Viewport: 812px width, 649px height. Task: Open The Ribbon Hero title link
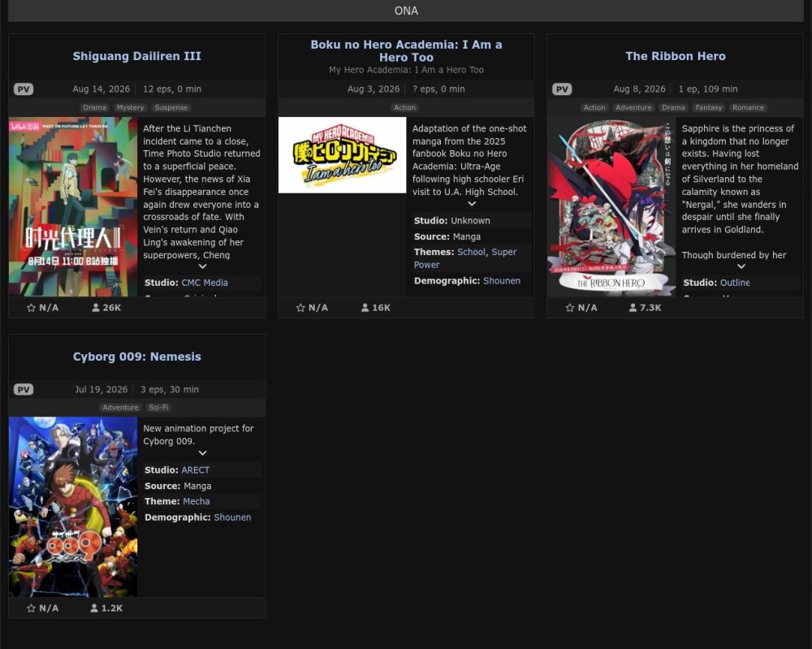click(676, 56)
